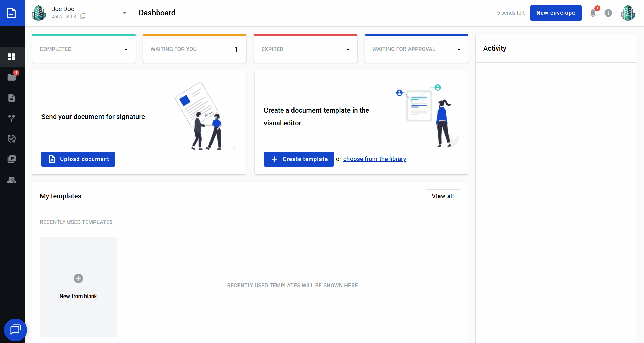Copy the account ID 46FA...2FF3
The height and width of the screenshot is (343, 644).
83,16
